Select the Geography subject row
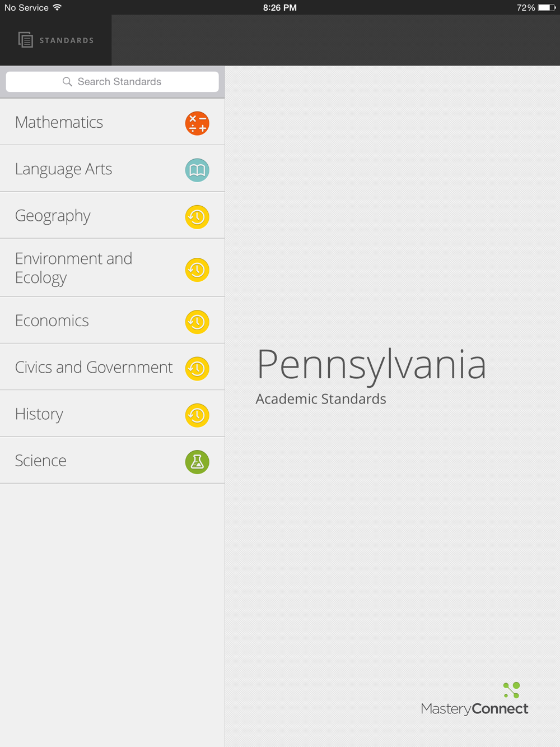The image size is (560, 747). coord(112,215)
